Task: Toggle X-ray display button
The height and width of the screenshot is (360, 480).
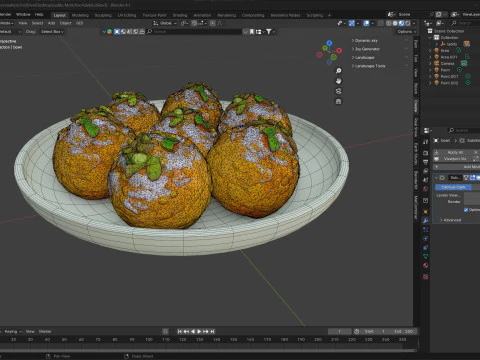Action: point(380,23)
